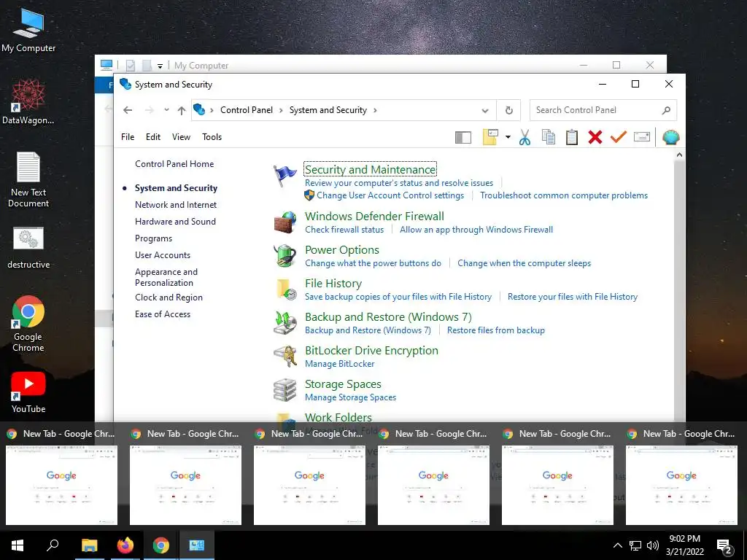747x560 pixels.
Task: Open Change User Account Control settings
Action: pyautogui.click(x=390, y=195)
